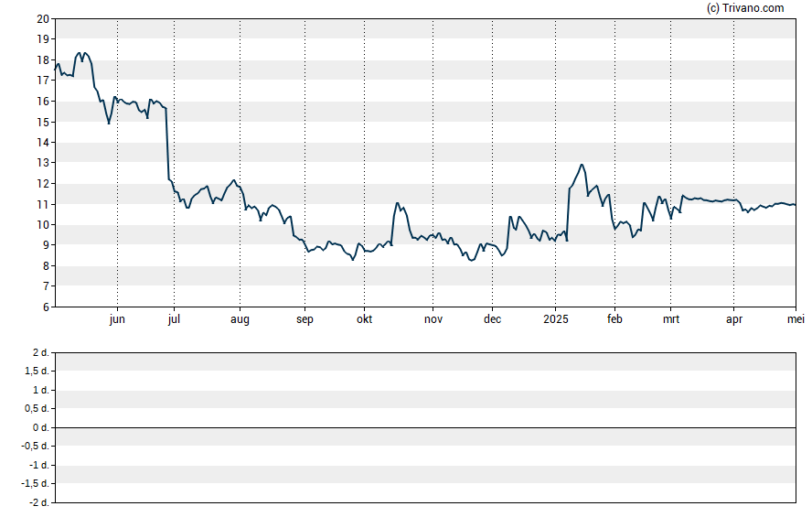Click the '1,5 d.' lower axis label
Image resolution: width=812 pixels, height=517 pixels.
[x=37, y=371]
